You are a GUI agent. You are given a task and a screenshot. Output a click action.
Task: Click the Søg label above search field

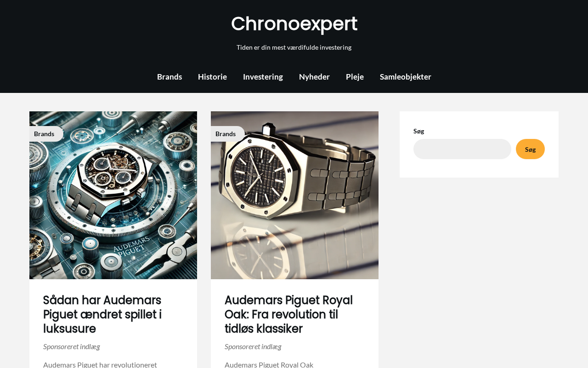click(x=418, y=131)
